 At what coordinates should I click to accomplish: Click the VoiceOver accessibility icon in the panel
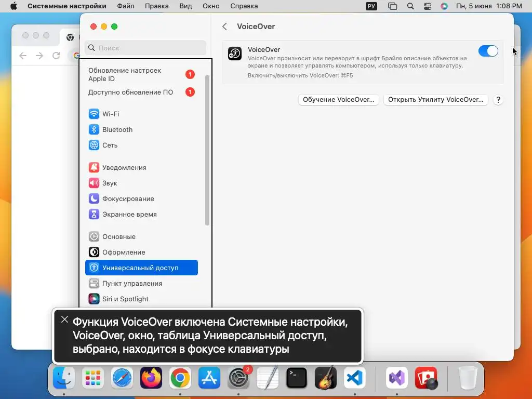coord(235,54)
